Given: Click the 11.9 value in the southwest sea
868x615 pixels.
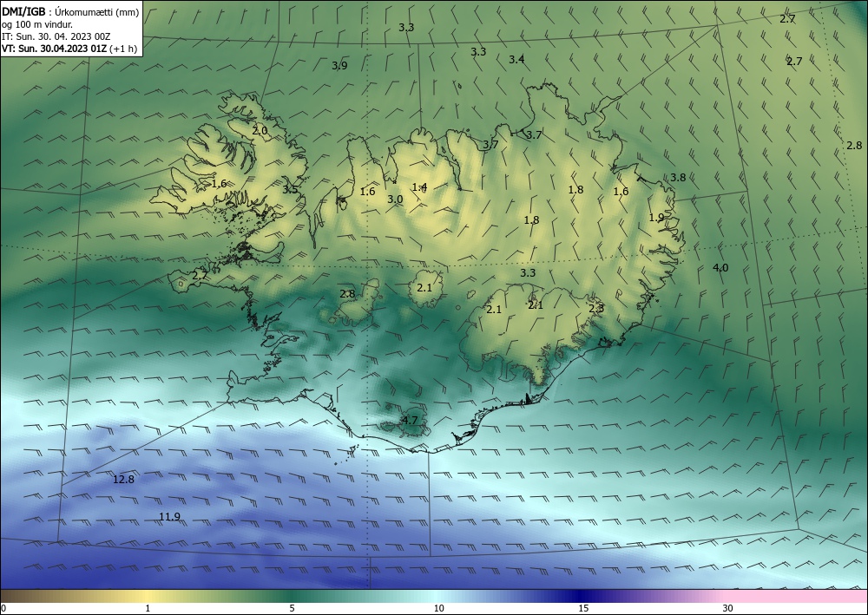Looking at the screenshot, I should [169, 517].
